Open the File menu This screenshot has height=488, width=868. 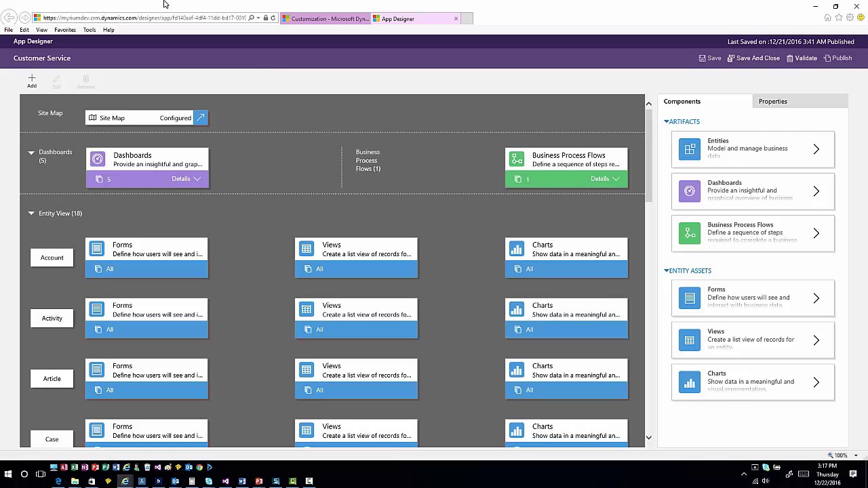coord(9,30)
